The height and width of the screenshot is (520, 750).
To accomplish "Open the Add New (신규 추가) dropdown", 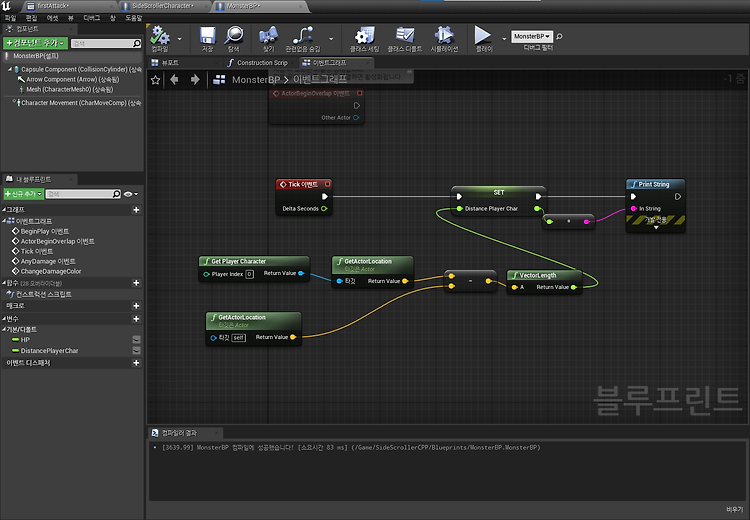I will pyautogui.click(x=23, y=194).
